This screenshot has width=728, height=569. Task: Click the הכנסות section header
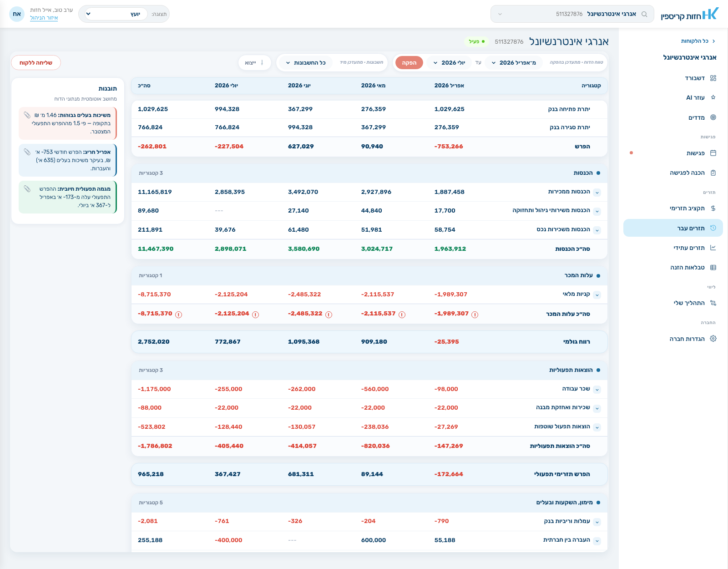tap(369, 173)
